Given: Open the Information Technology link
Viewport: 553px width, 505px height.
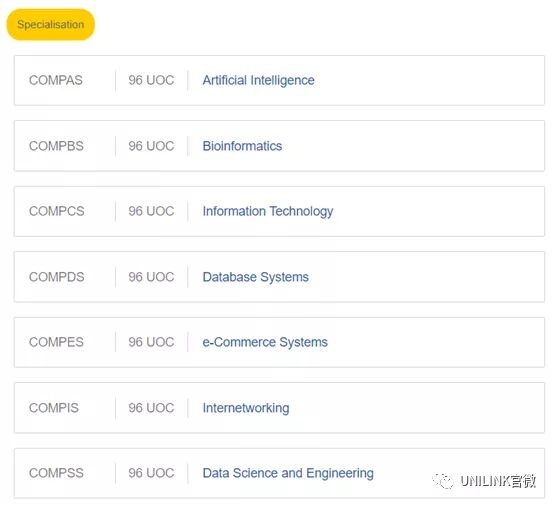Looking at the screenshot, I should point(268,211).
